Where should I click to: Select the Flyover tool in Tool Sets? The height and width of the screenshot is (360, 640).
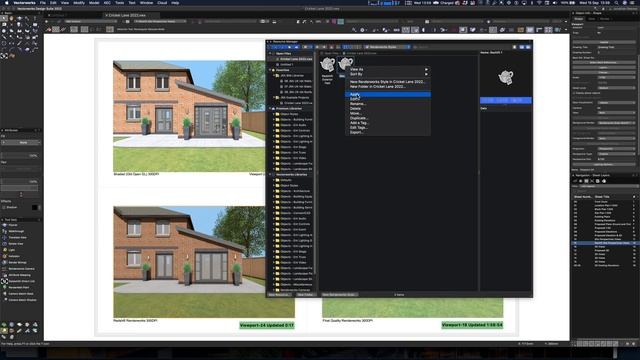point(12,225)
